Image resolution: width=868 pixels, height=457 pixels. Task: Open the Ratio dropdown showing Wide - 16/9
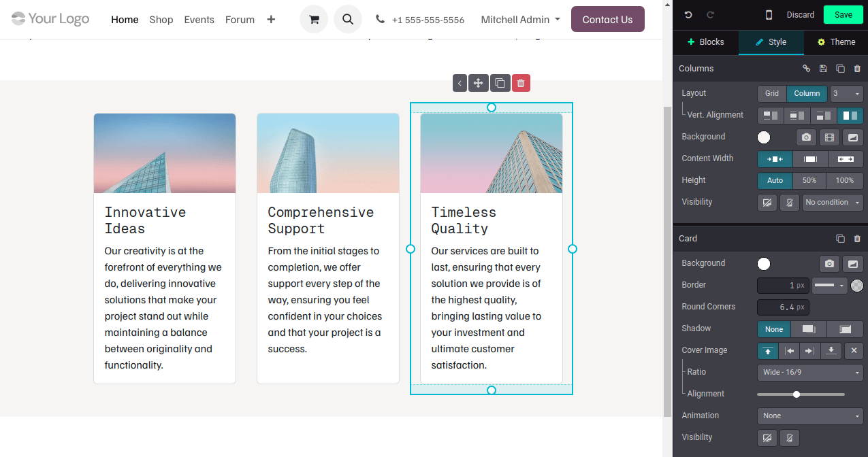(x=809, y=372)
